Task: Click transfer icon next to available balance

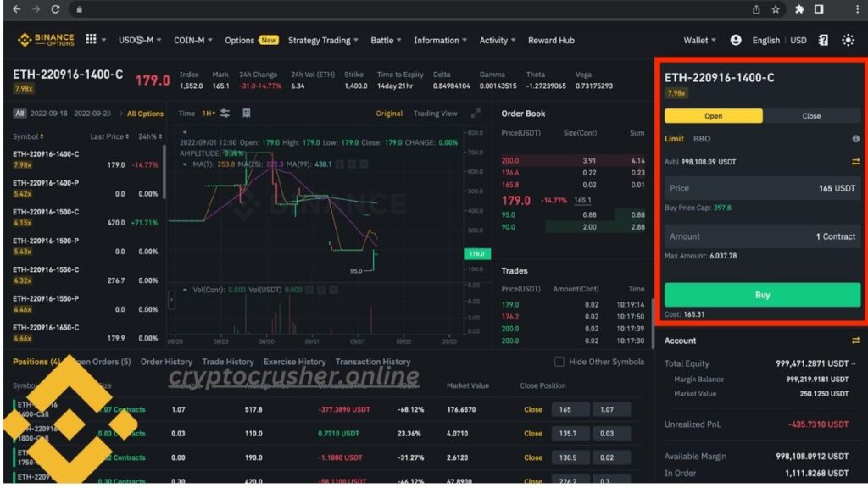Action: click(856, 162)
